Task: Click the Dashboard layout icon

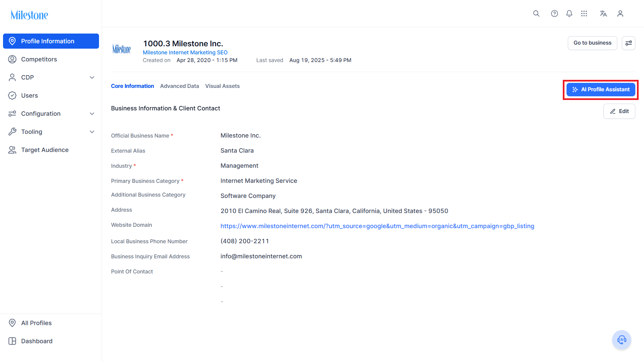Action: click(x=12, y=341)
